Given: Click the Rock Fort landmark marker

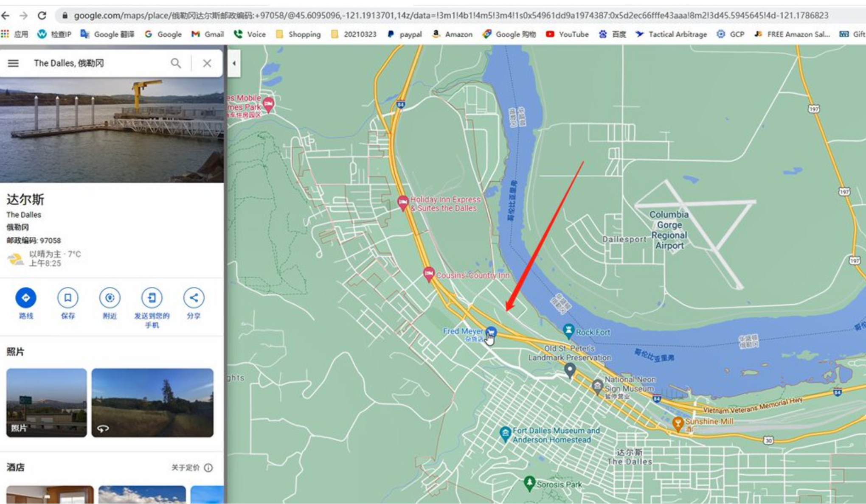Looking at the screenshot, I should pyautogui.click(x=568, y=330).
